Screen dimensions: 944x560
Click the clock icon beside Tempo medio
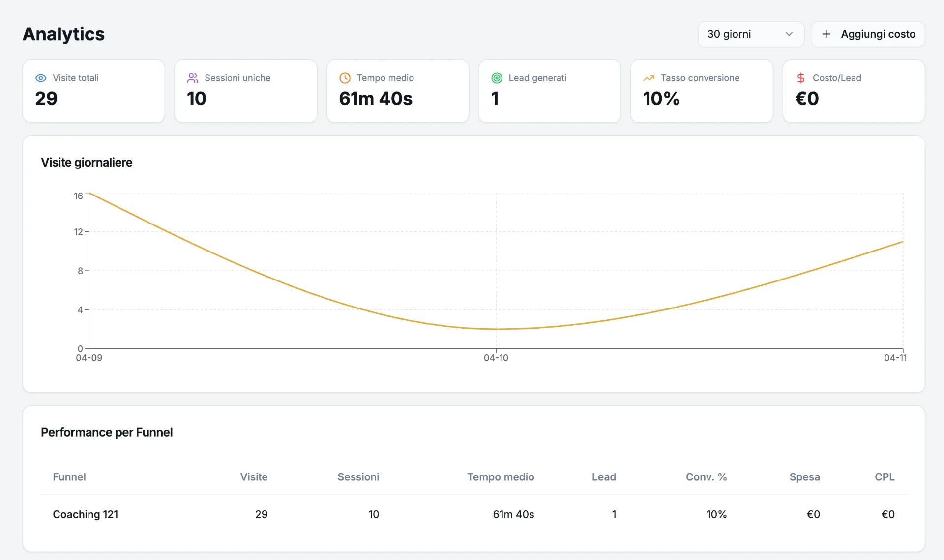click(345, 78)
